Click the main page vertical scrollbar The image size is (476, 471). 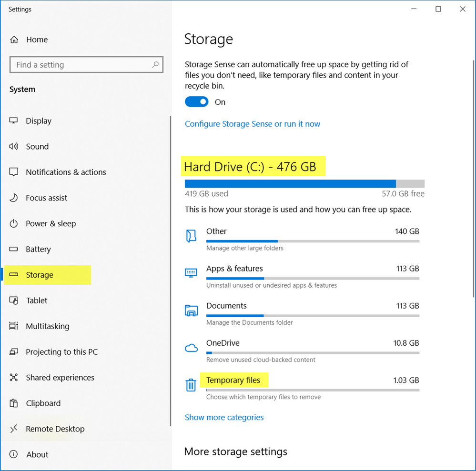[473, 179]
